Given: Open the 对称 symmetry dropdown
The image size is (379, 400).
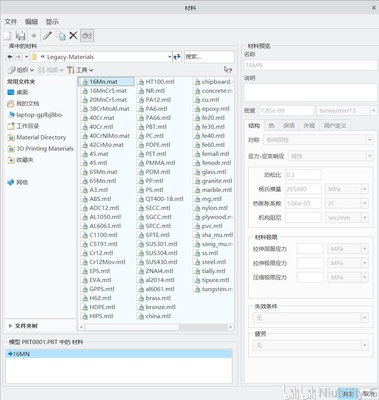Looking at the screenshot, I should coord(318,140).
